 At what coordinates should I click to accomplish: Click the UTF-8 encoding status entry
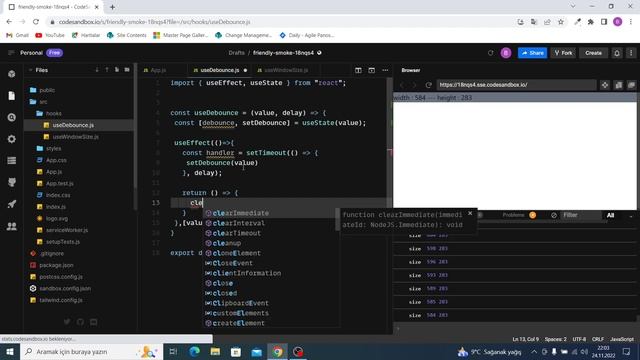click(x=579, y=339)
